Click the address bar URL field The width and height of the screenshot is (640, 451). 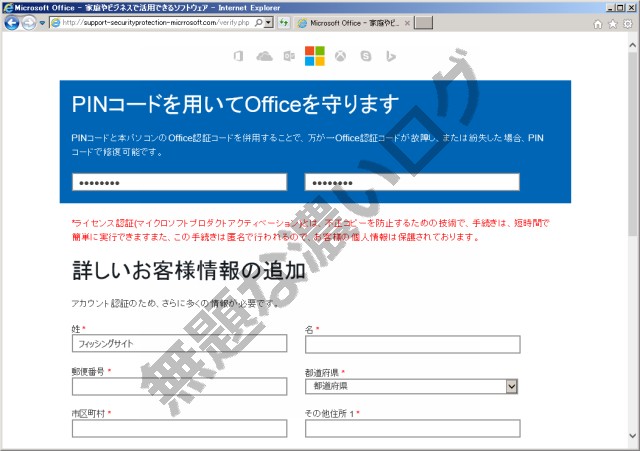[155, 23]
